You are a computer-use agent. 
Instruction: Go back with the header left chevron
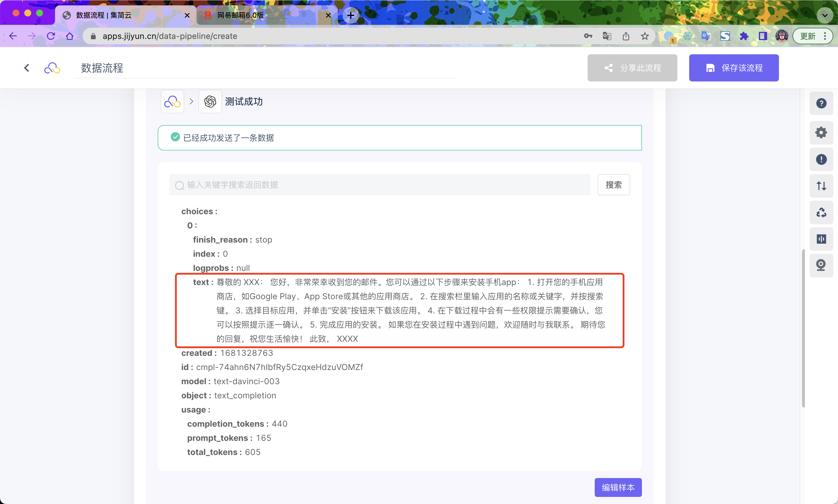[27, 68]
